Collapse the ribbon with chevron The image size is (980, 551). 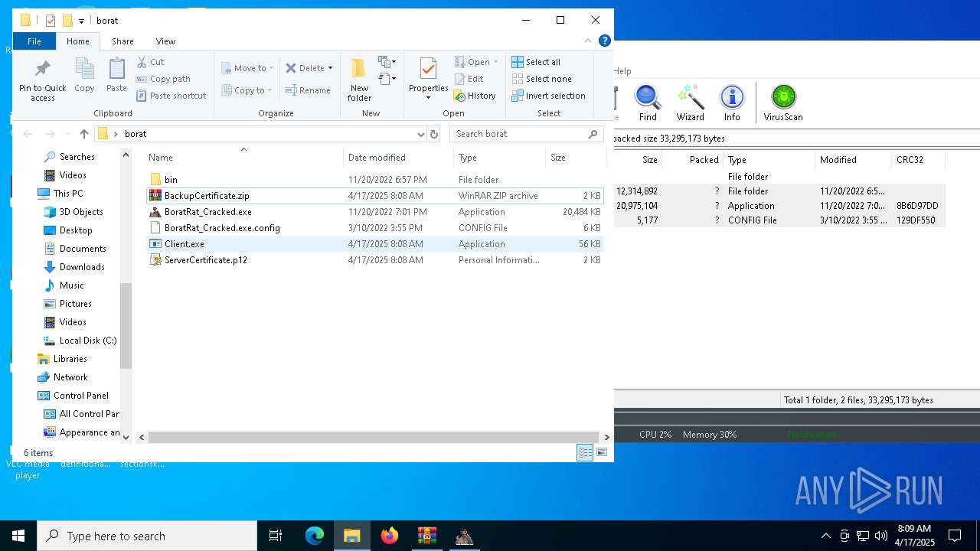pyautogui.click(x=588, y=41)
